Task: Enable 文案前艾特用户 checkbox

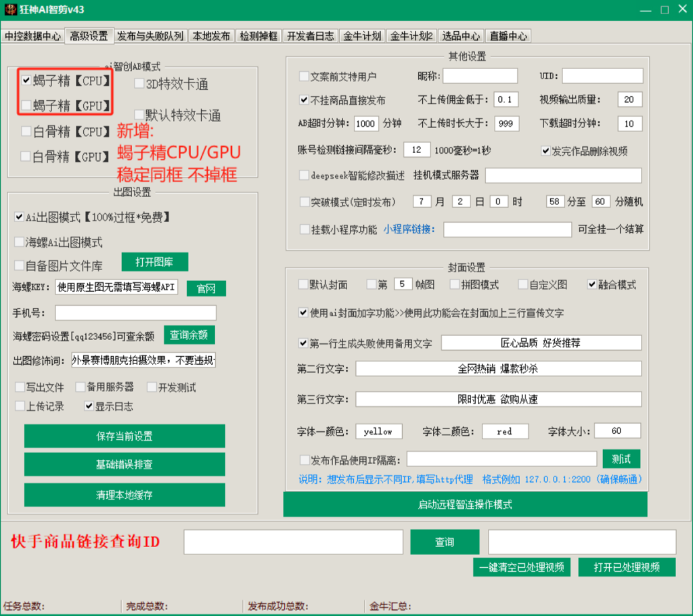Action: tap(304, 76)
